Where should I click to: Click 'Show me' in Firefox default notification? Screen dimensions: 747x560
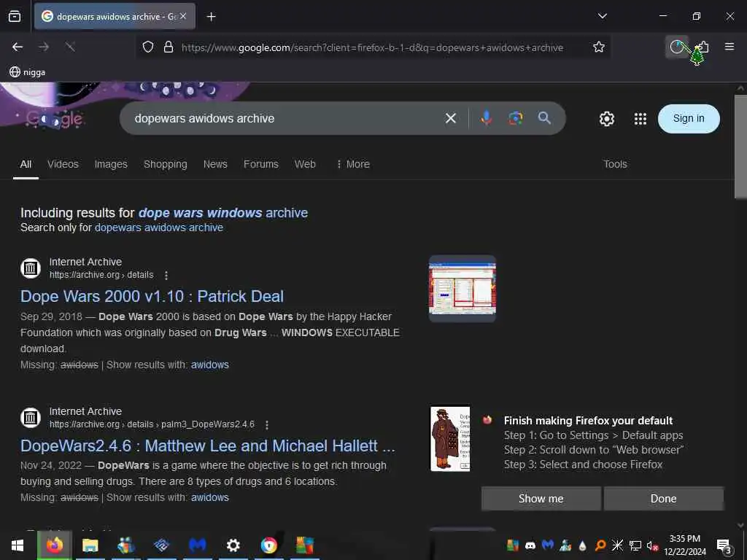541,499
